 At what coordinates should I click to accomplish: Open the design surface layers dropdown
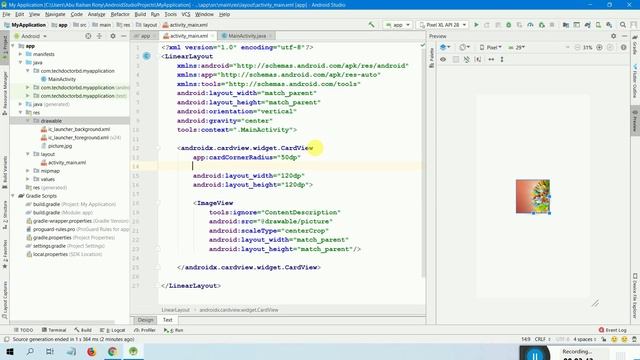coord(445,47)
